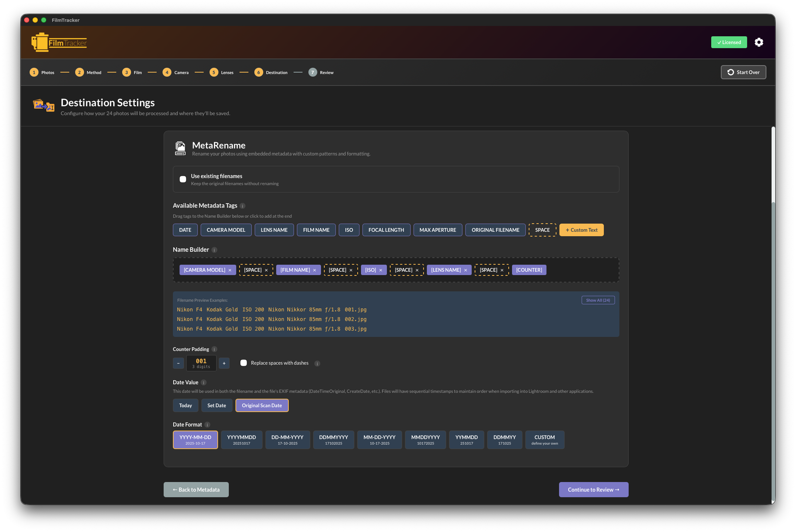796x532 pixels.
Task: Select Set Date as the date value
Action: tap(217, 405)
